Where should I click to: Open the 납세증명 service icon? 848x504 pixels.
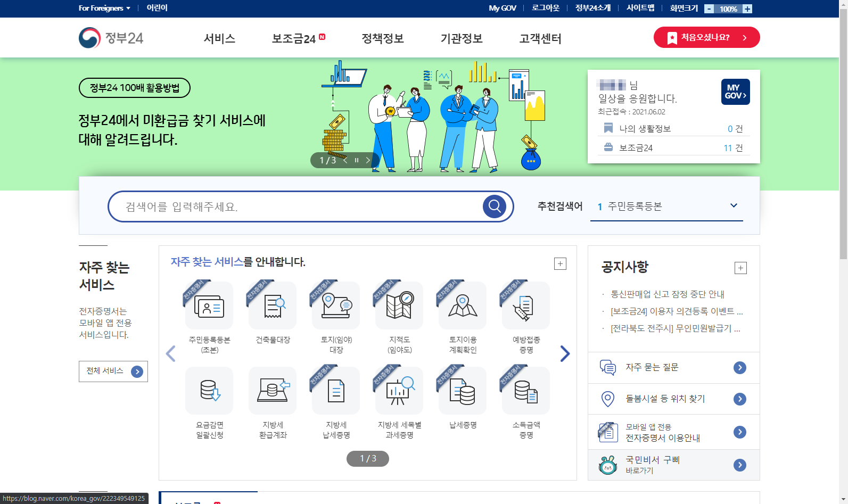[x=463, y=391]
